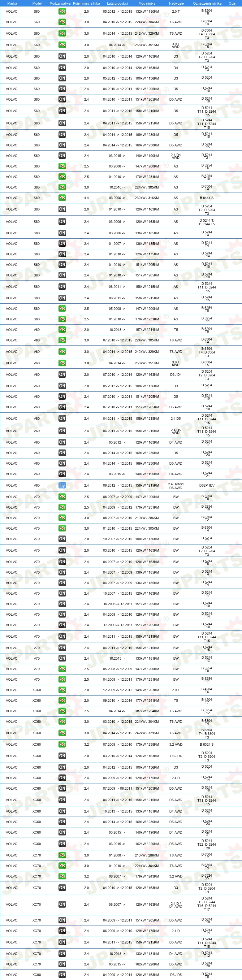Click ON diesel icon in XC90 row
This screenshot has height=980, width=242.
62,975
